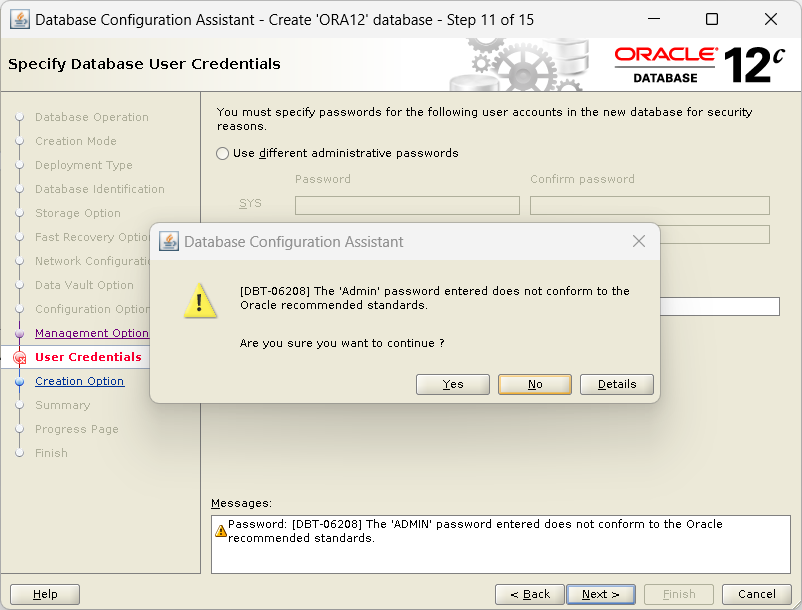Viewport: 802px width, 610px height.
Task: Click the Progress Page step
Action: pyautogui.click(x=77, y=429)
